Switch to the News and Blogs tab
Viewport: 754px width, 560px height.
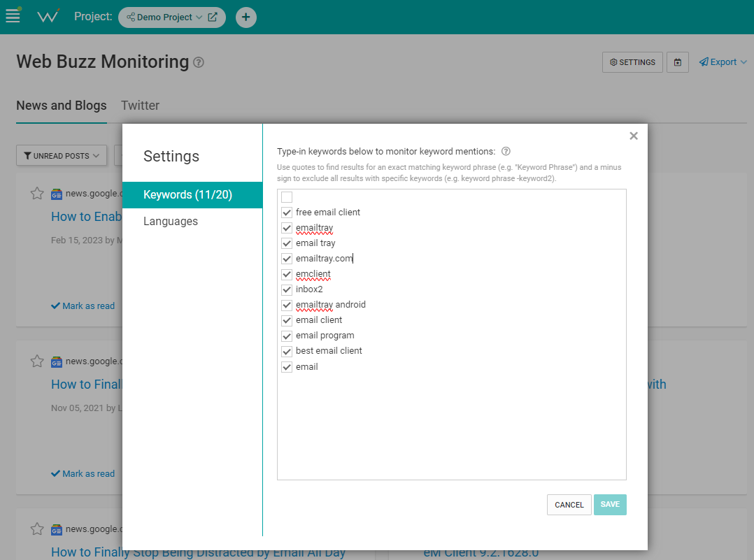tap(62, 106)
